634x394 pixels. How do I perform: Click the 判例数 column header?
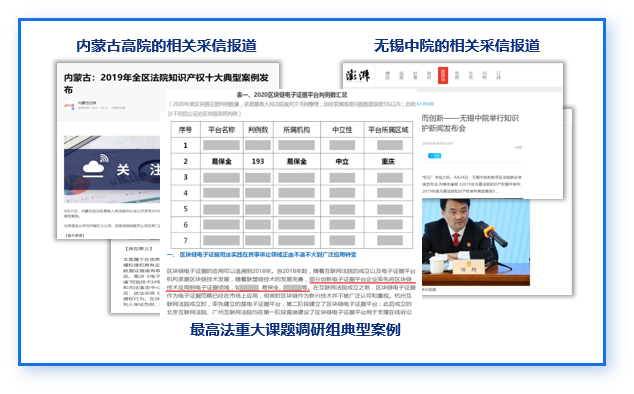258,130
